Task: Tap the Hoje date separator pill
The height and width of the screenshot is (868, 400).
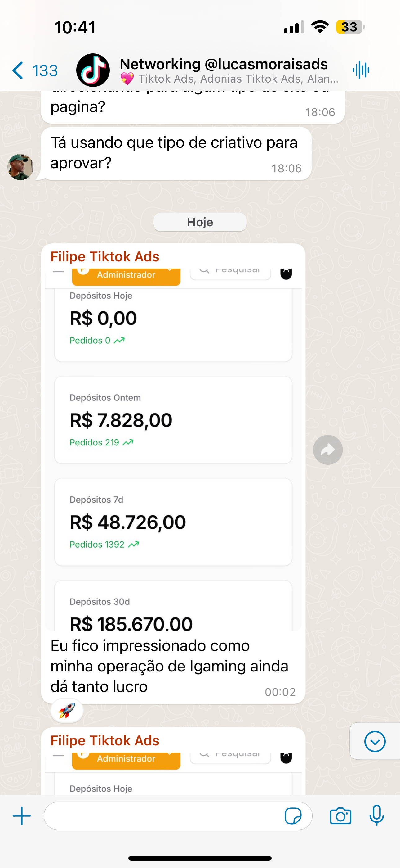Action: click(200, 222)
